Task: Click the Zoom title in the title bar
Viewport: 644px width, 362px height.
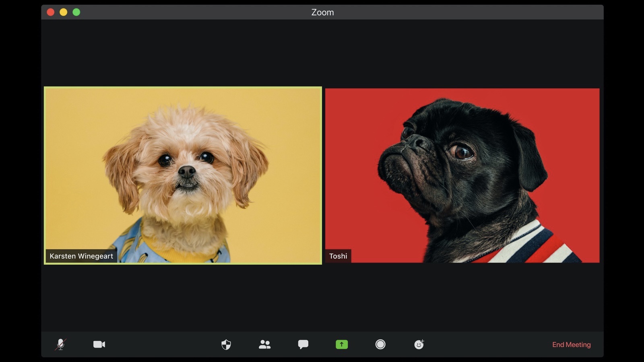Action: click(x=322, y=12)
